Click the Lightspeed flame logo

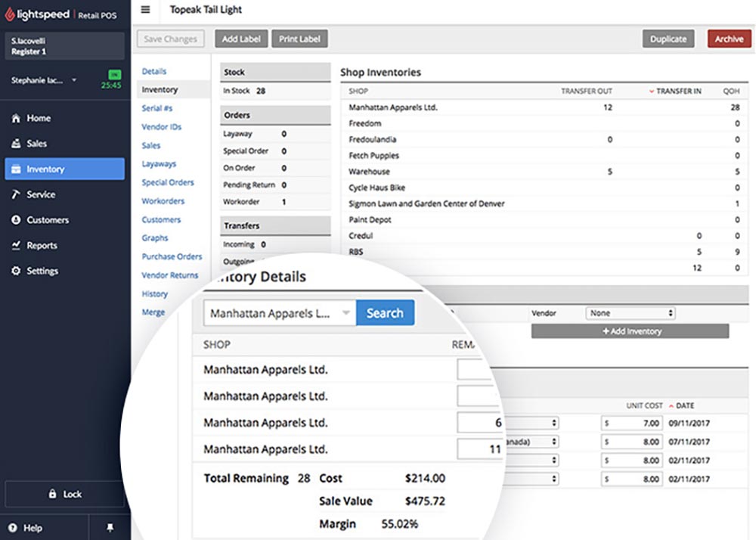coord(10,14)
